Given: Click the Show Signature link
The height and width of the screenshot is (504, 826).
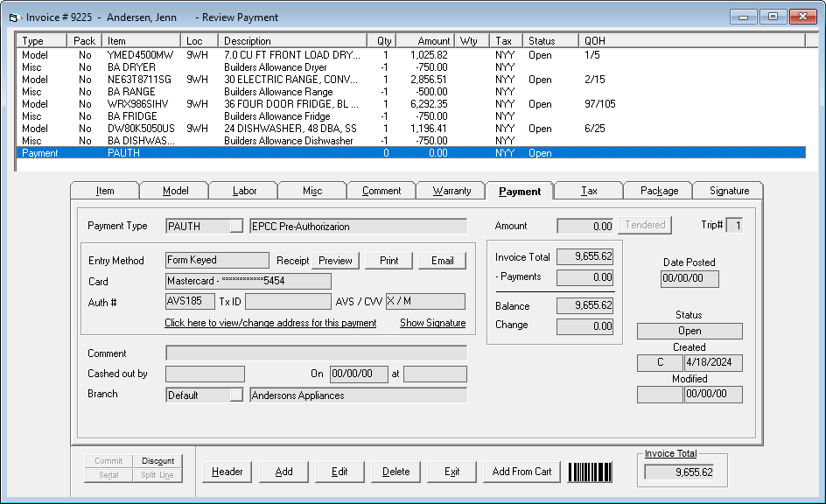Looking at the screenshot, I should [x=432, y=323].
